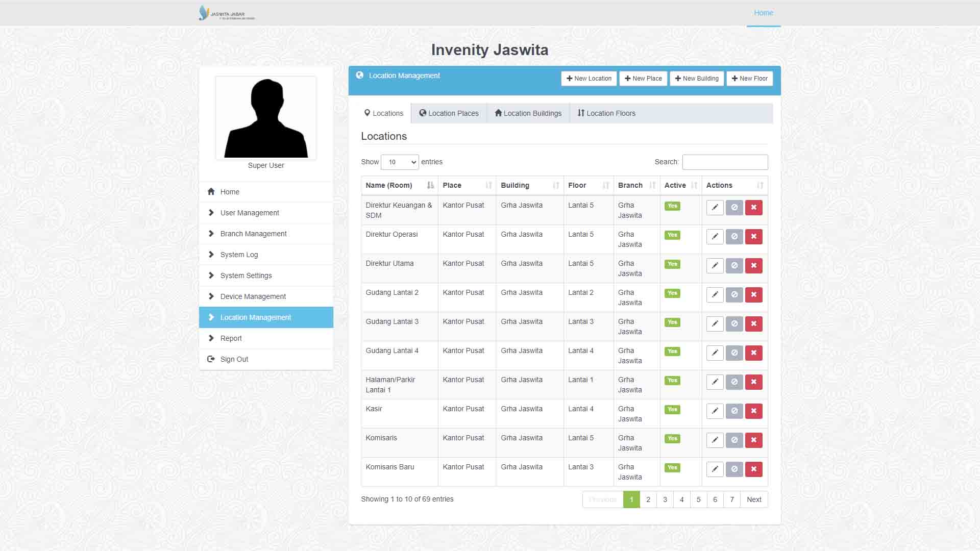Toggle disable icon for Komisaris row
Viewport: 980px width, 551px height.
[x=734, y=440]
